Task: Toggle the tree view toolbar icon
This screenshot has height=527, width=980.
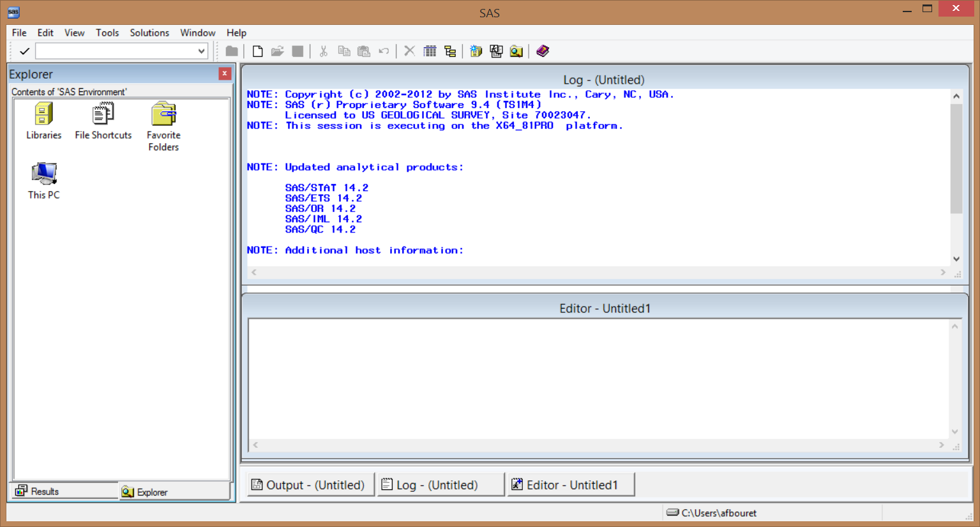Action: (450, 51)
